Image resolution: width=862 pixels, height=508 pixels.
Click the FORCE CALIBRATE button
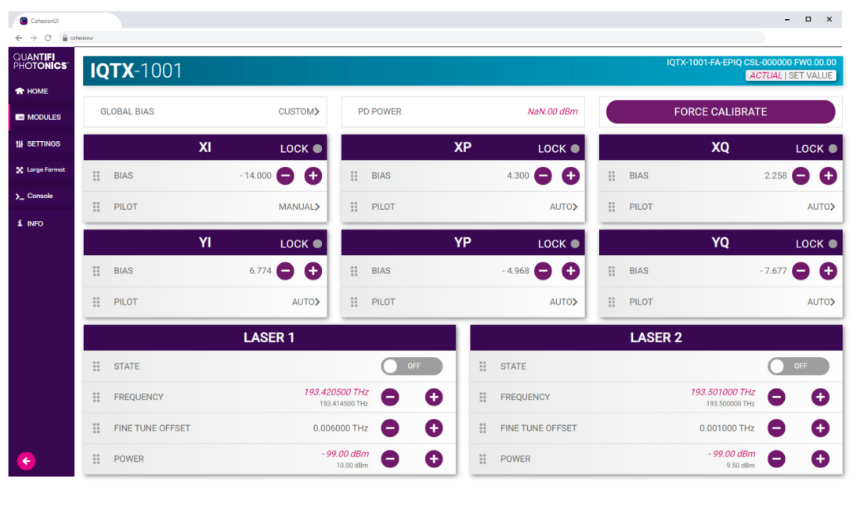720,112
